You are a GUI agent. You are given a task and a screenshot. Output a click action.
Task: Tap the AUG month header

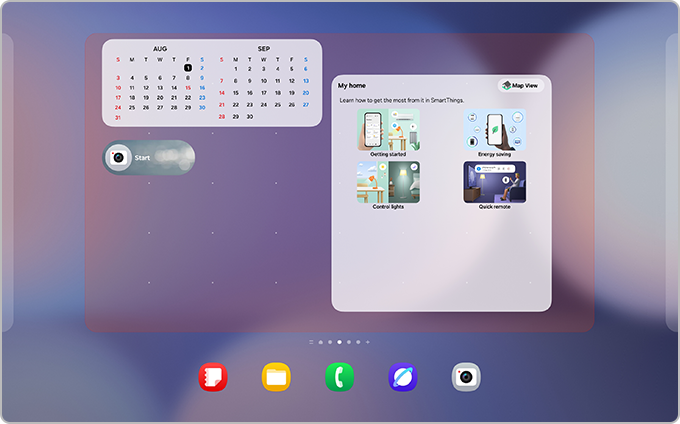click(x=160, y=48)
